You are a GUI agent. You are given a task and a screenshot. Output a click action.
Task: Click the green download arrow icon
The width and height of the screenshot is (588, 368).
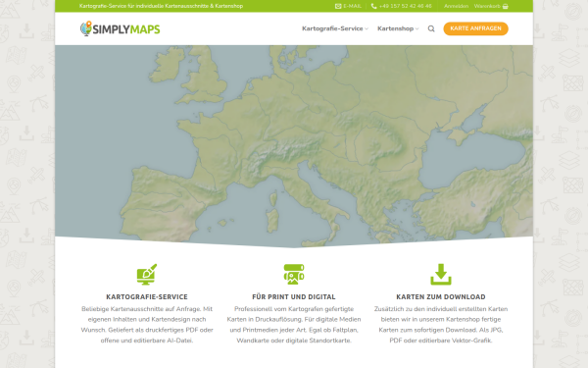[x=441, y=274]
